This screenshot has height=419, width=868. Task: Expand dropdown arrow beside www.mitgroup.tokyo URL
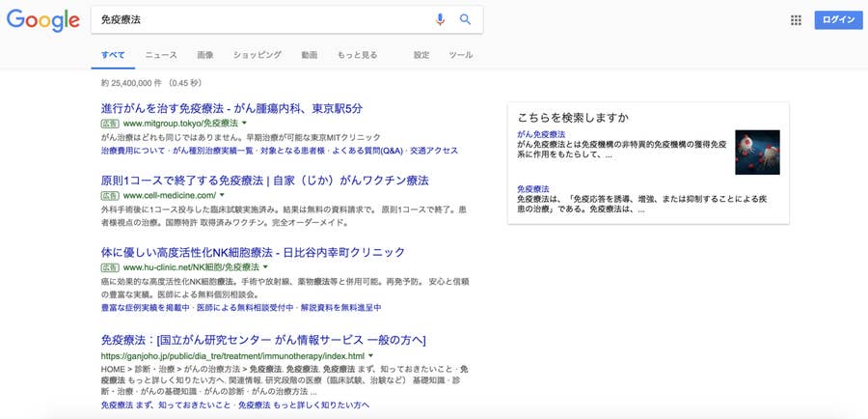(x=244, y=123)
